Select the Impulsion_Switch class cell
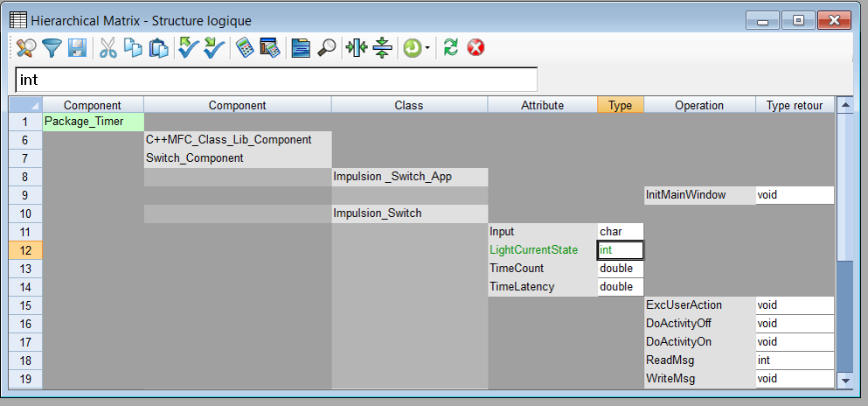Image resolution: width=868 pixels, height=406 pixels. pos(409,213)
